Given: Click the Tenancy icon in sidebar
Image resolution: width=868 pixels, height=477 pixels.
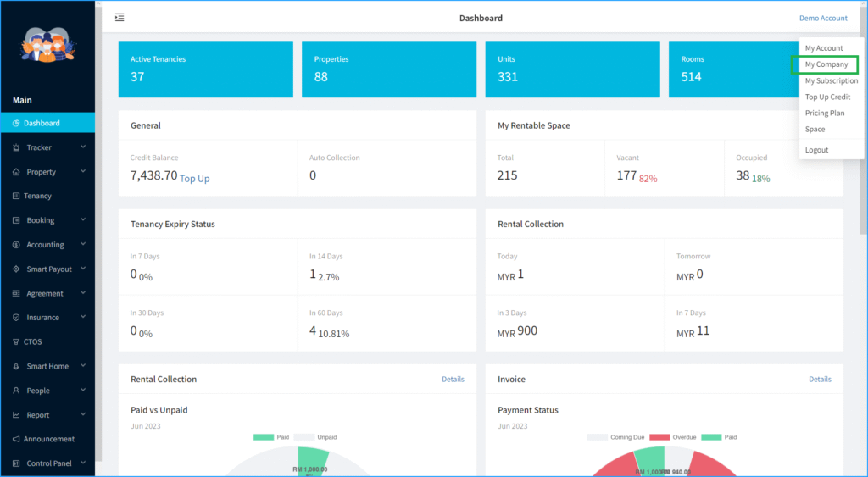Looking at the screenshot, I should pos(16,197).
